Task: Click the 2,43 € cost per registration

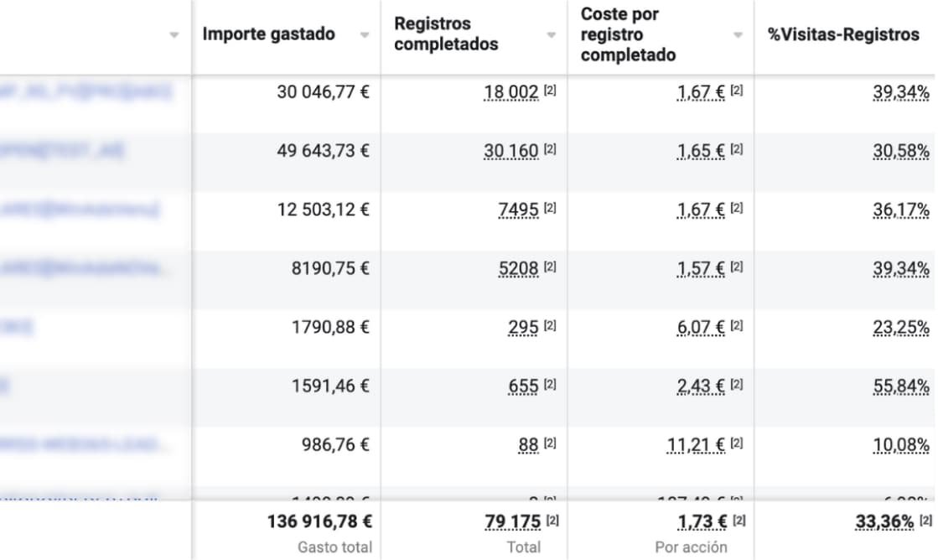Action: pos(702,386)
